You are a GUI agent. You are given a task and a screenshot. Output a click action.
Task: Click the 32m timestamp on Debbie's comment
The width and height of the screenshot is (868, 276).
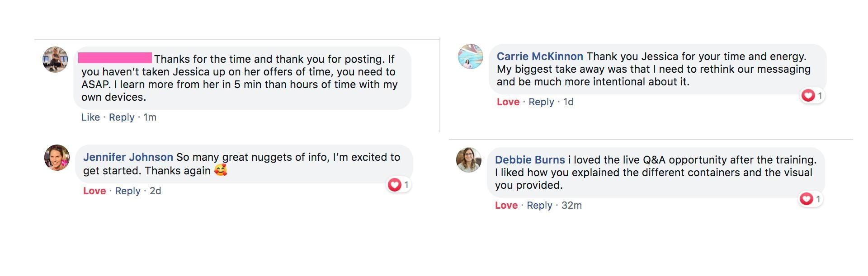point(571,205)
